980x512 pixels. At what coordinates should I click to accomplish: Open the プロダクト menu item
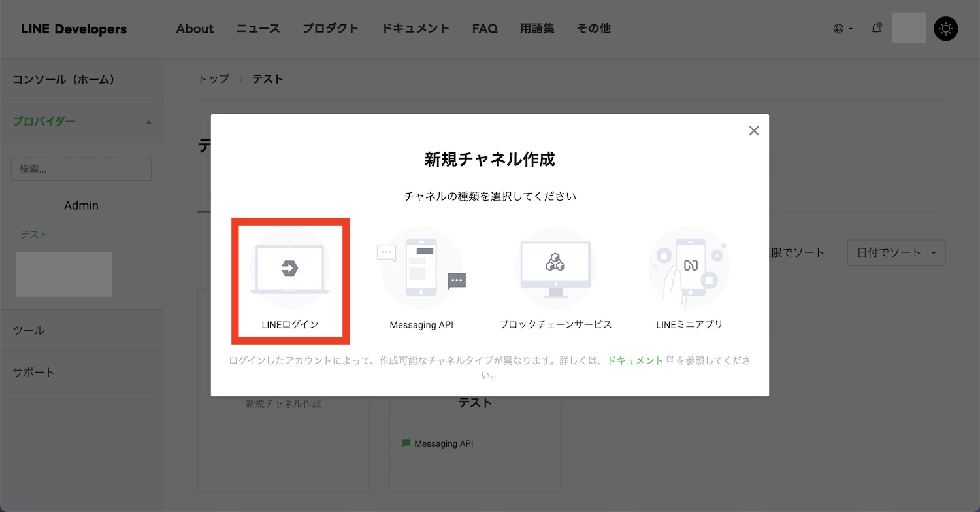point(331,29)
